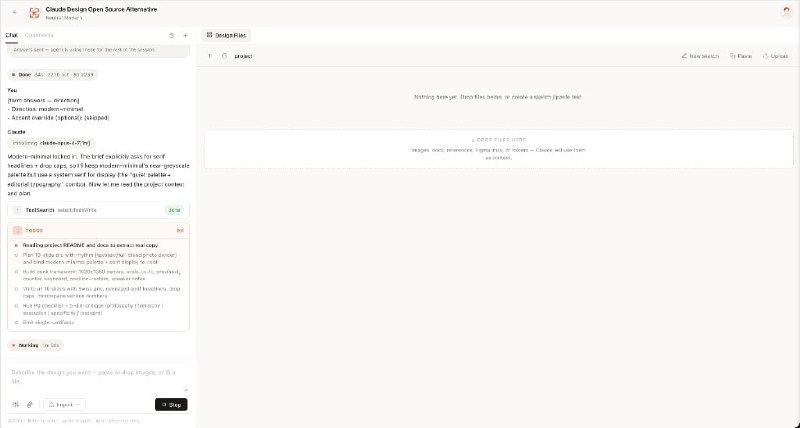Click the project logo icon in header

36,11
